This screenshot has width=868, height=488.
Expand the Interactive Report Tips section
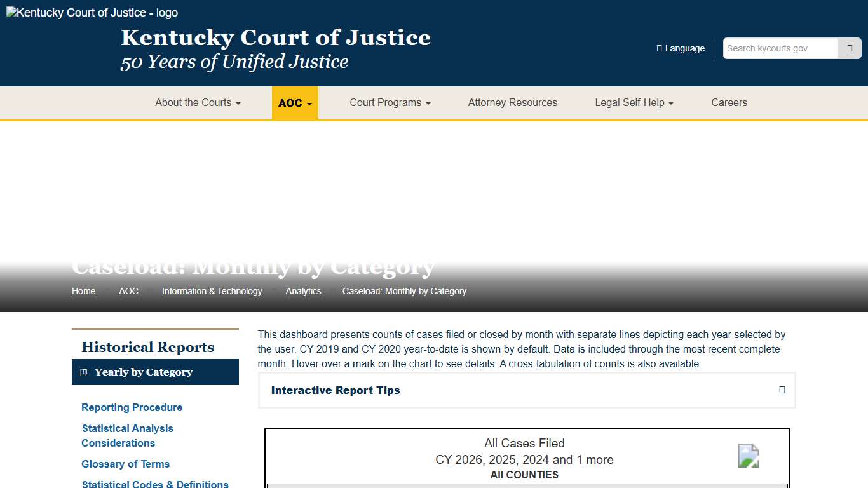[526, 390]
